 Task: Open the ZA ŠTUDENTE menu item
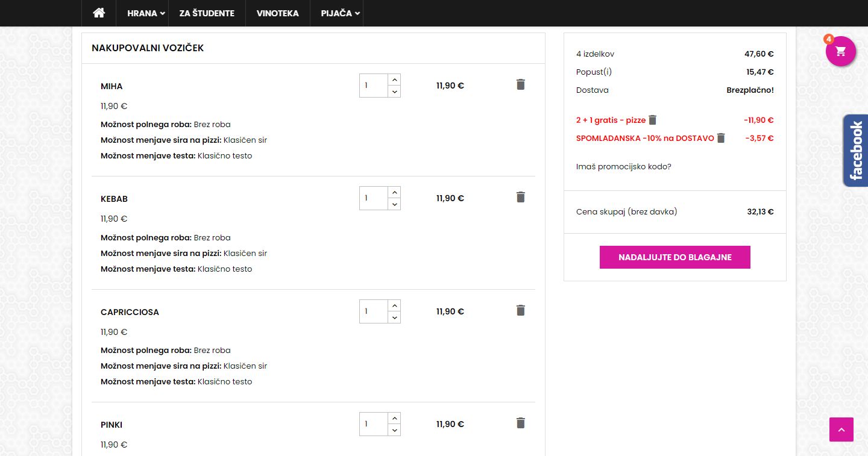tap(207, 13)
